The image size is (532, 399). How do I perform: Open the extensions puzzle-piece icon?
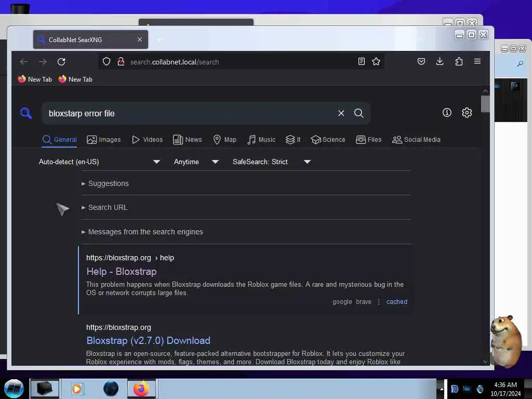point(459,61)
